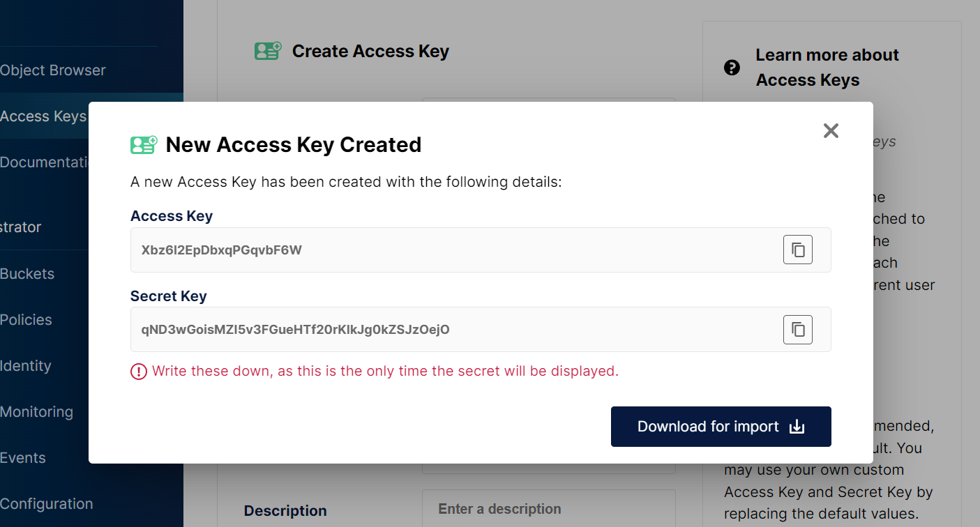The image size is (980, 527).
Task: Close the New Access Key dialog
Action: (x=830, y=130)
